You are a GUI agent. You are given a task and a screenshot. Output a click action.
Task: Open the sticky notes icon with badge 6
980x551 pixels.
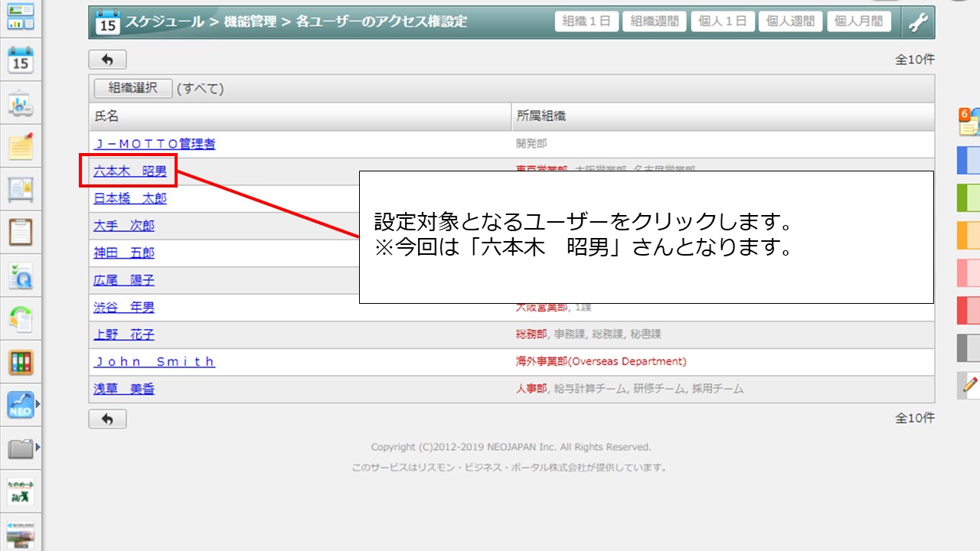(x=969, y=122)
